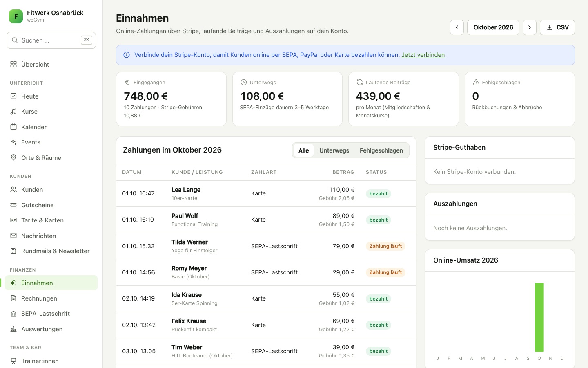
Task: Open Rechnungen page
Action: click(x=51, y=298)
